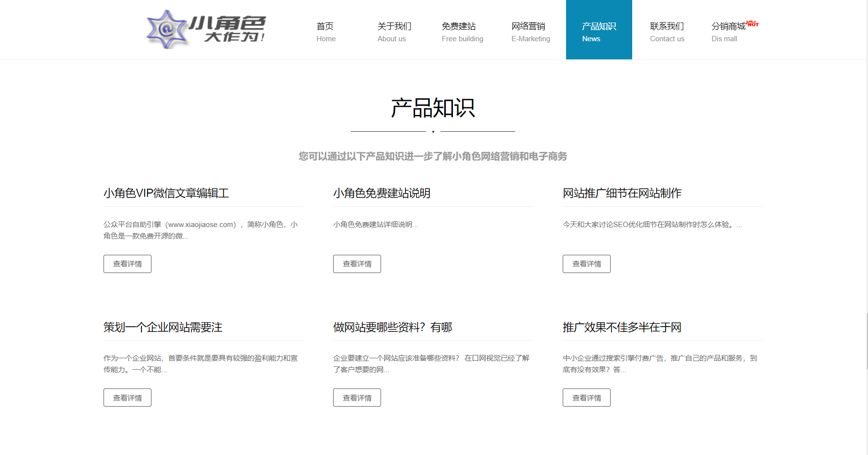Open article 做网站要哪些资料？有哪
Image resolution: width=868 pixels, height=455 pixels.
click(393, 327)
